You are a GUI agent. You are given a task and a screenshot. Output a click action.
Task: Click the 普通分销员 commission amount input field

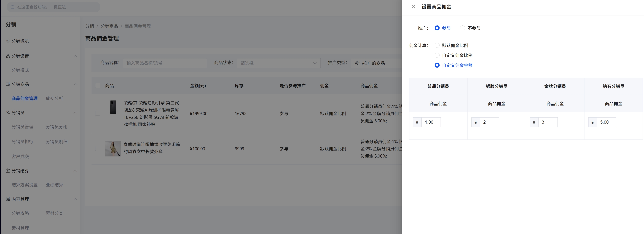pos(431,122)
